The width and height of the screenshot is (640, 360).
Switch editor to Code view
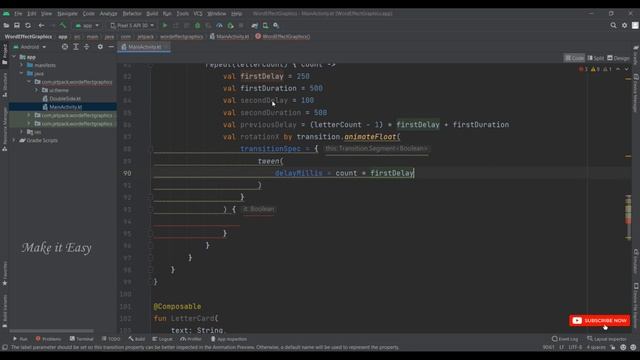[x=574, y=58]
